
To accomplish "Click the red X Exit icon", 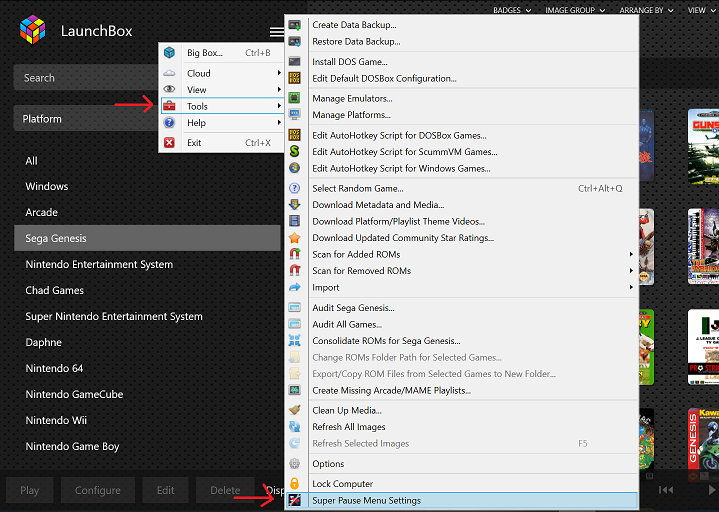I will 169,143.
